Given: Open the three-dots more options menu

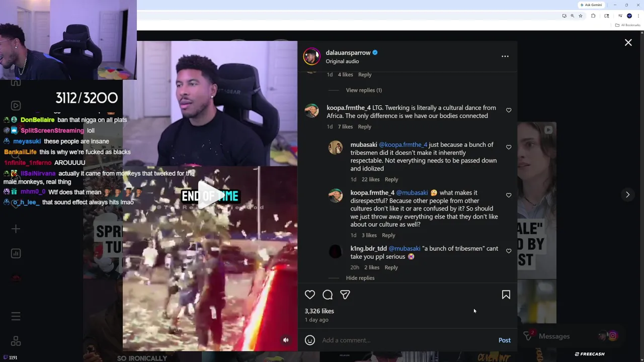Looking at the screenshot, I should [x=505, y=56].
